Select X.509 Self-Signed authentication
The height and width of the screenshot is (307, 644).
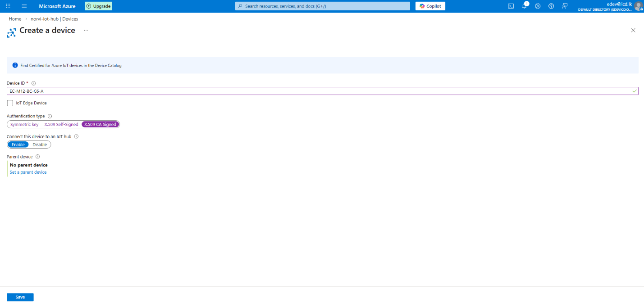point(61,124)
